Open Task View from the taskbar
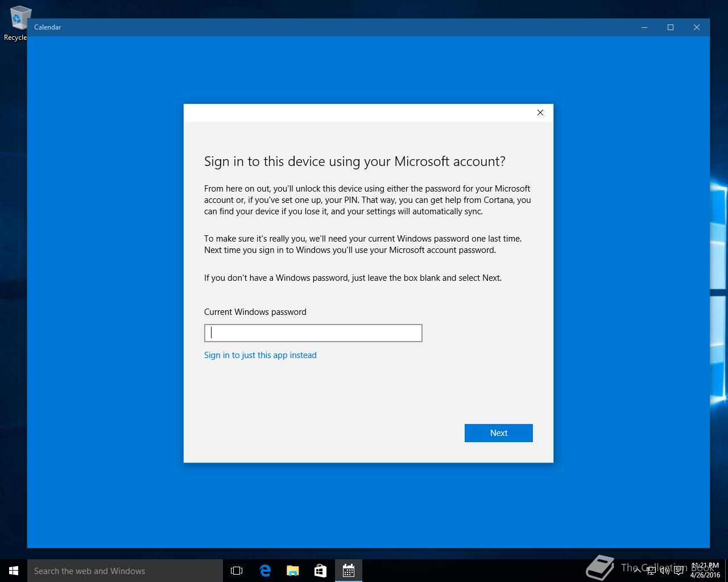728x582 pixels. [x=237, y=571]
